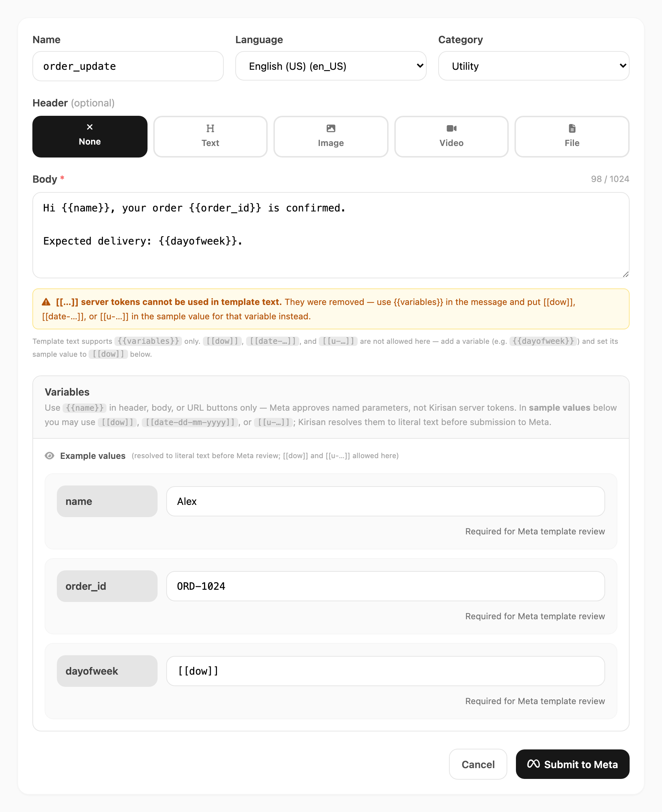Submit the template to Meta
The height and width of the screenshot is (812, 662).
tap(572, 764)
